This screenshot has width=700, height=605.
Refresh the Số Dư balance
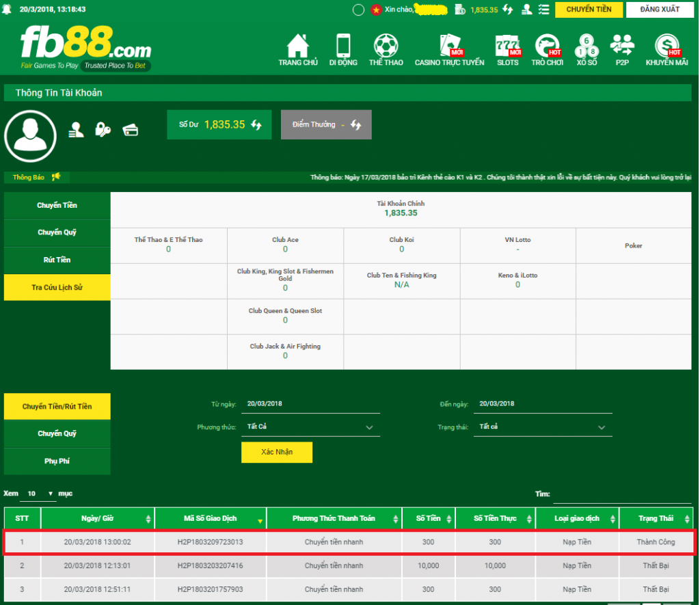(256, 125)
